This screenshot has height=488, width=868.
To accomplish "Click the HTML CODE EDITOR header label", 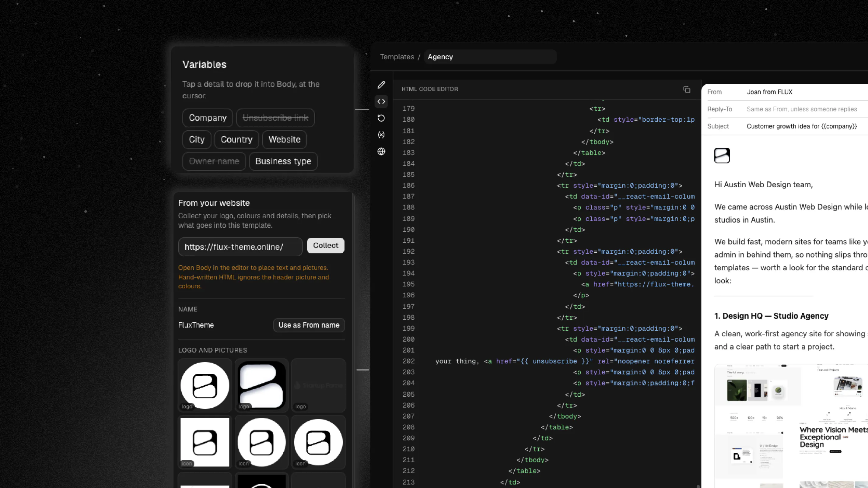I will 430,89.
